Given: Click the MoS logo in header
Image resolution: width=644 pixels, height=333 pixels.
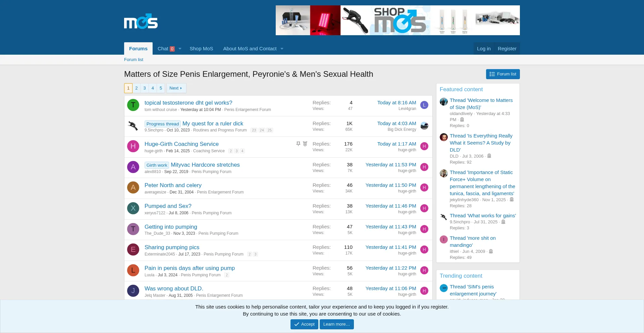Looking at the screenshot, I should 141,21.
